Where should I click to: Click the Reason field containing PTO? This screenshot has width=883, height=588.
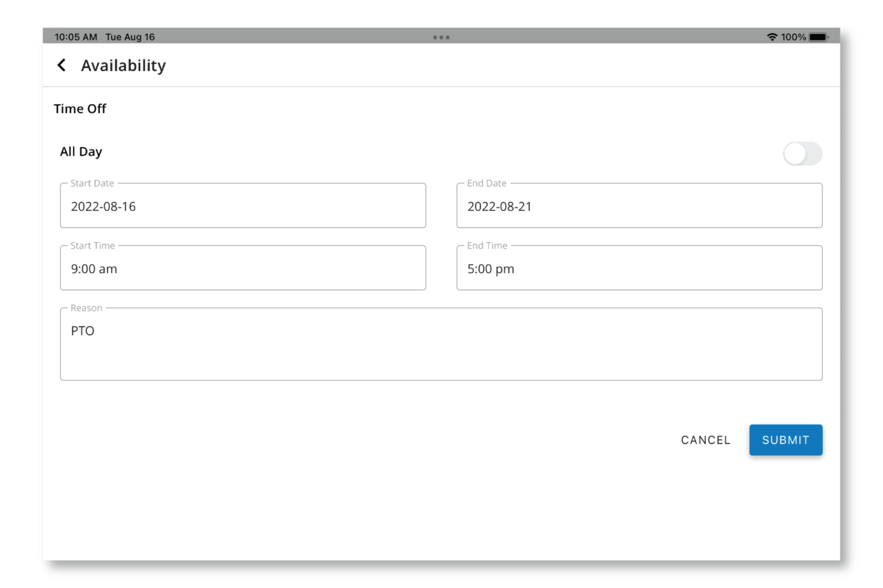coord(441,344)
